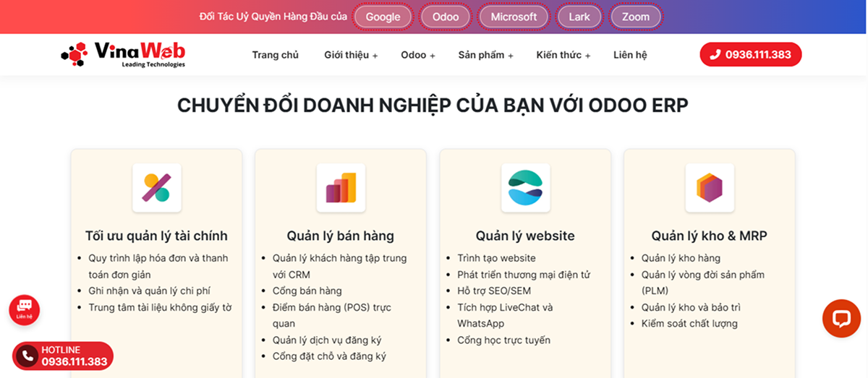
Task: Click Quản lý kho và bảo trì
Action: coord(691,307)
